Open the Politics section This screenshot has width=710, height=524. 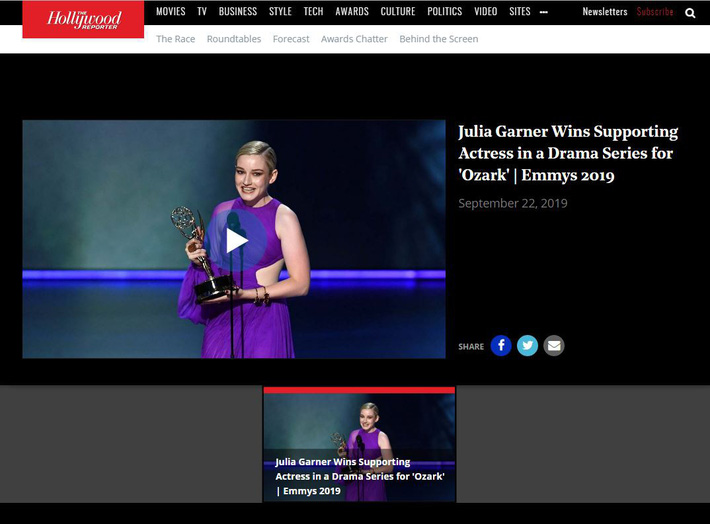click(445, 12)
